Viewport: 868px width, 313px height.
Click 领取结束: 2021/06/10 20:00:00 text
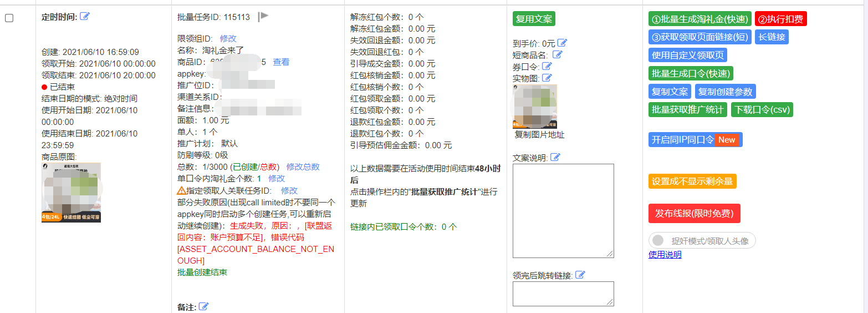99,75
